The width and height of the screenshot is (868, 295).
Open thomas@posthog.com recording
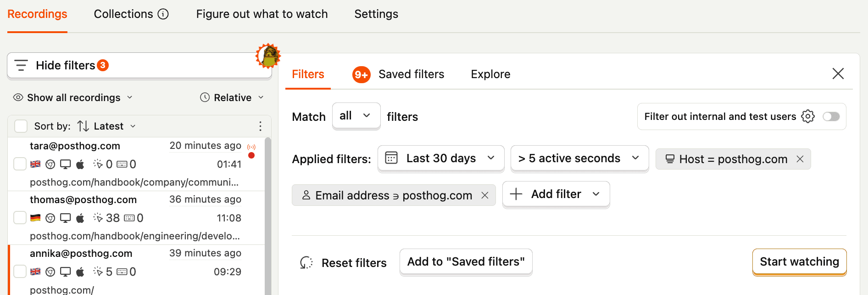[x=136, y=218]
